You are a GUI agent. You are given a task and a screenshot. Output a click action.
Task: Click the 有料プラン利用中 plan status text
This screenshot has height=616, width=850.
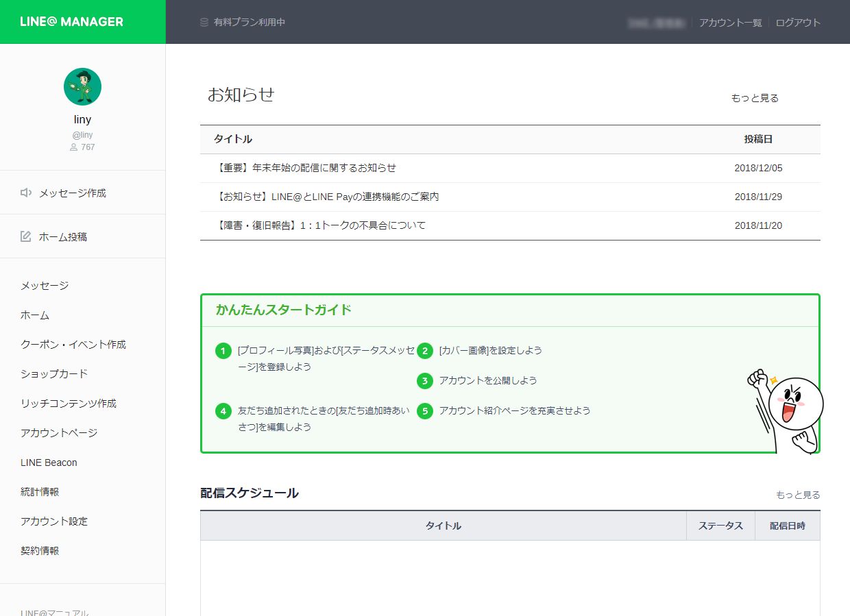click(x=250, y=23)
